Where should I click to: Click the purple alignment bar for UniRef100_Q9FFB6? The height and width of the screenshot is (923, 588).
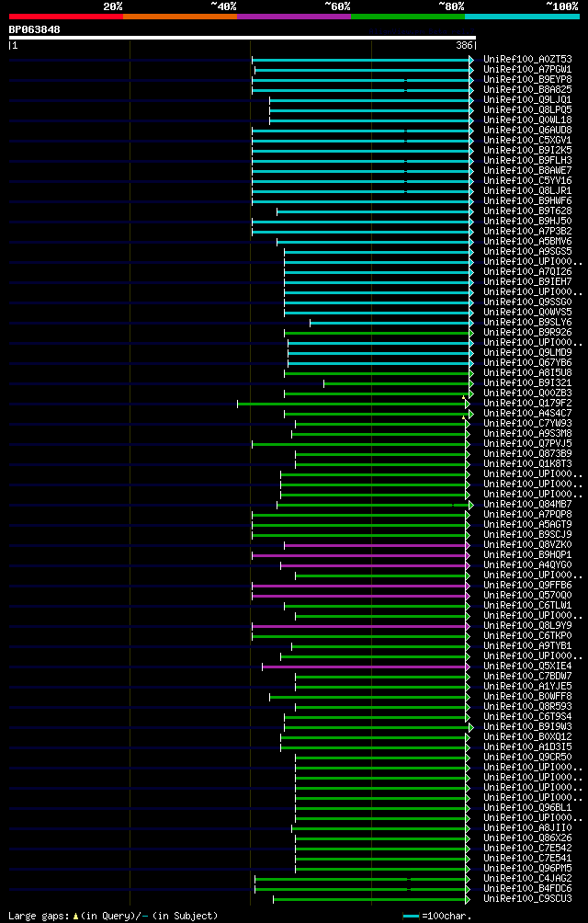click(359, 586)
